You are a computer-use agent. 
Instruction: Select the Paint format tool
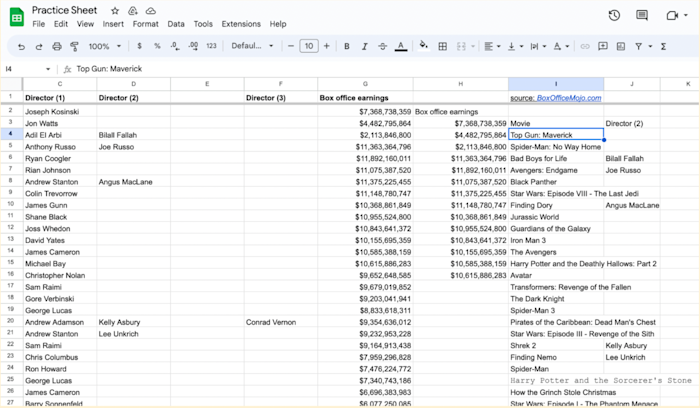[x=75, y=46]
